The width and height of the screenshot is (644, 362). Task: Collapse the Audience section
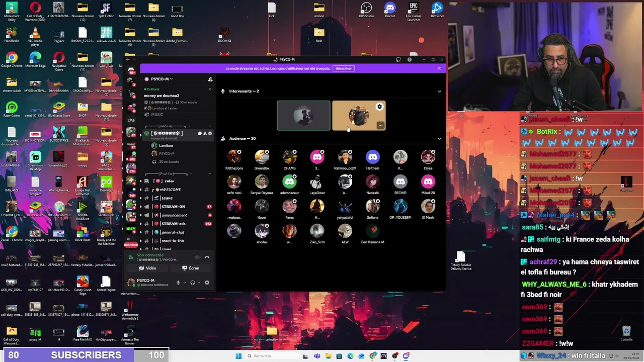coord(439,139)
